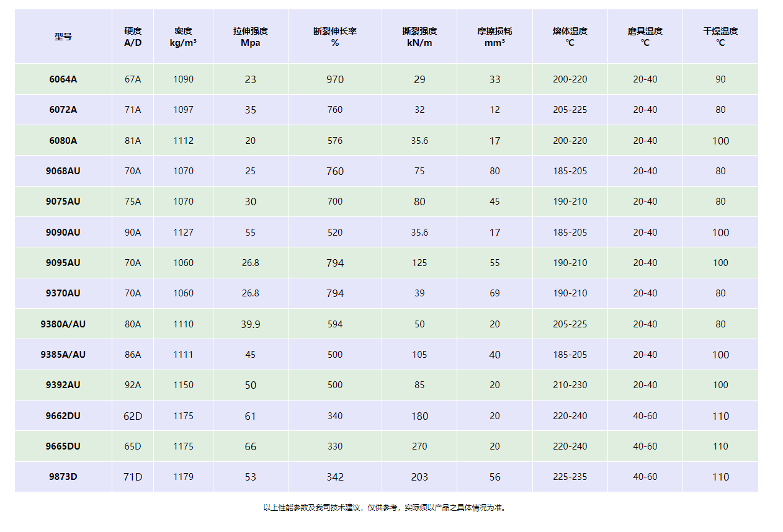The height and width of the screenshot is (532, 783).
Task: Select the 密度 kg/m³ header cell
Action: point(183,37)
